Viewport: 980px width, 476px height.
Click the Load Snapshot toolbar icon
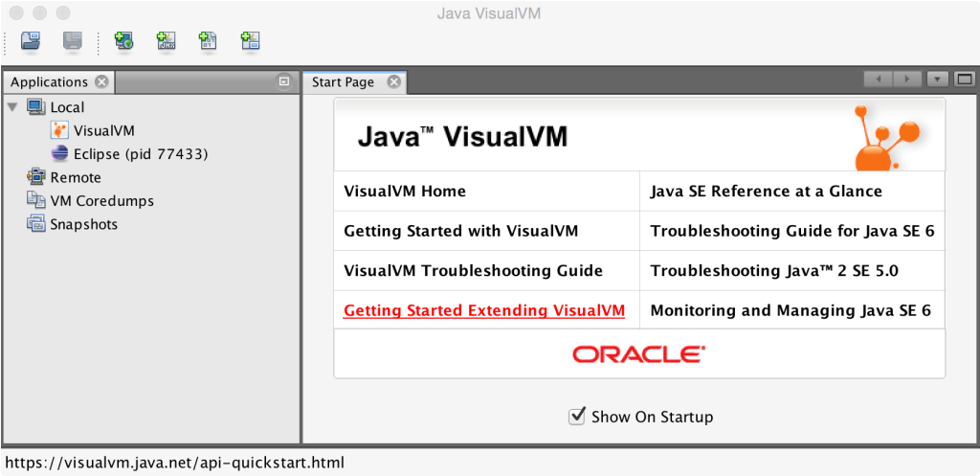[30, 42]
